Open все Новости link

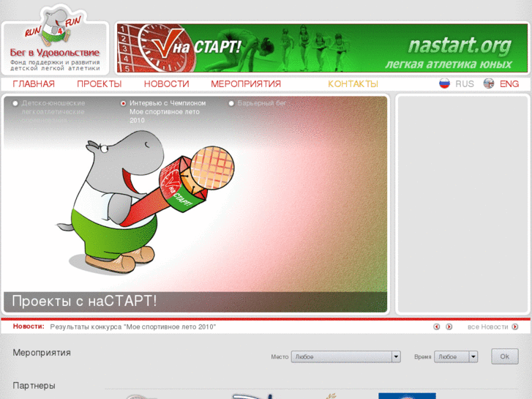point(487,327)
